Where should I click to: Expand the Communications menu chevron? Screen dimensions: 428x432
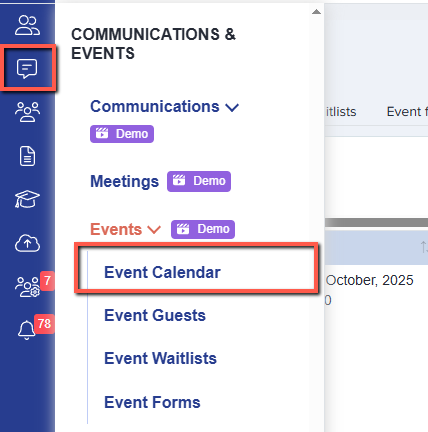(x=232, y=108)
